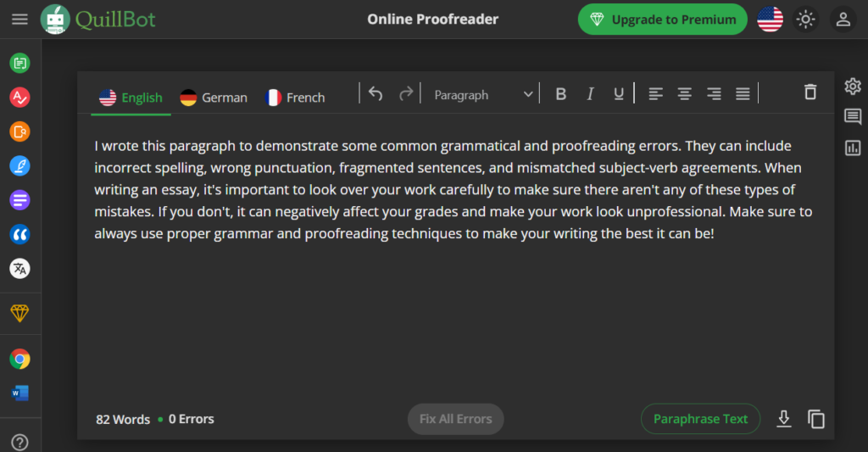Click the Online Proofreader title

point(433,20)
